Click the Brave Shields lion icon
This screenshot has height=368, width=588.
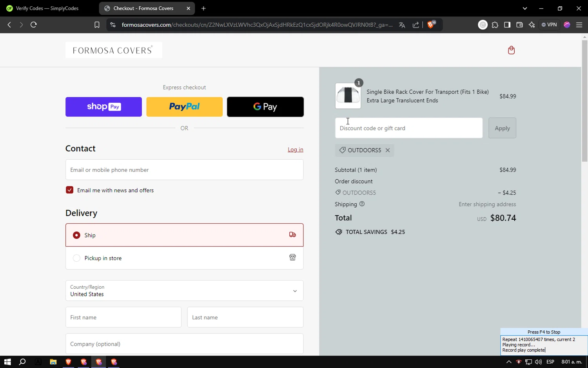pyautogui.click(x=431, y=25)
